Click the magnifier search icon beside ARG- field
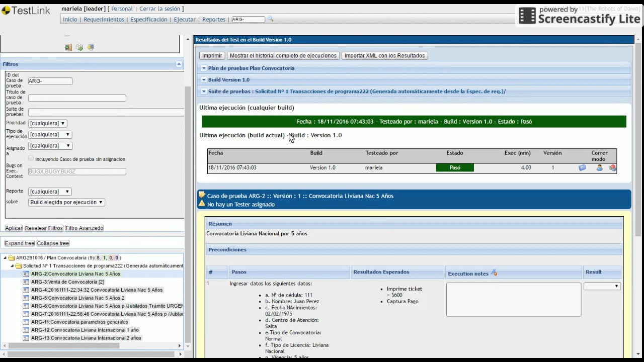 pos(270,19)
